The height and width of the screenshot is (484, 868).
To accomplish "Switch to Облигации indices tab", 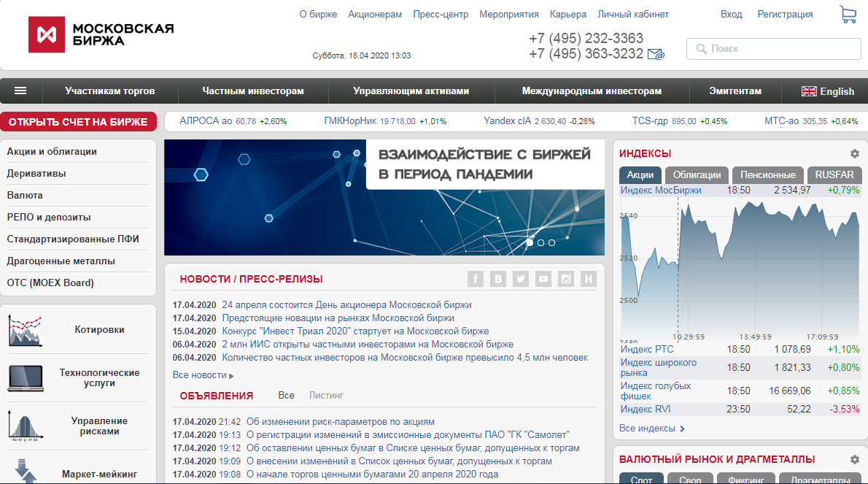I will pos(697,175).
